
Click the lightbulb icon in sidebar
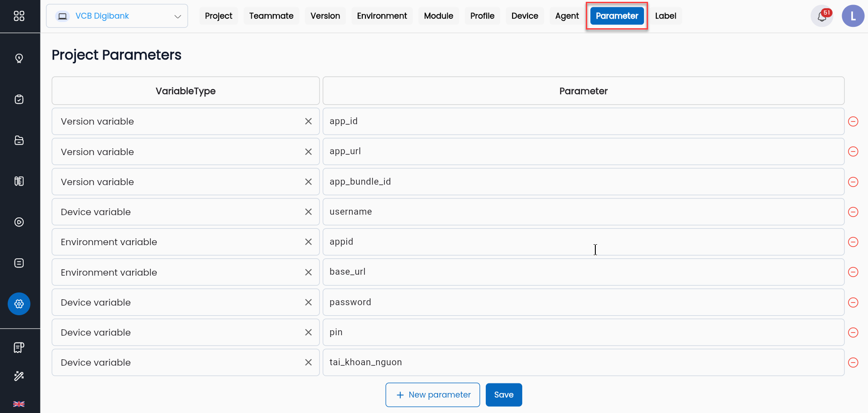(x=19, y=58)
